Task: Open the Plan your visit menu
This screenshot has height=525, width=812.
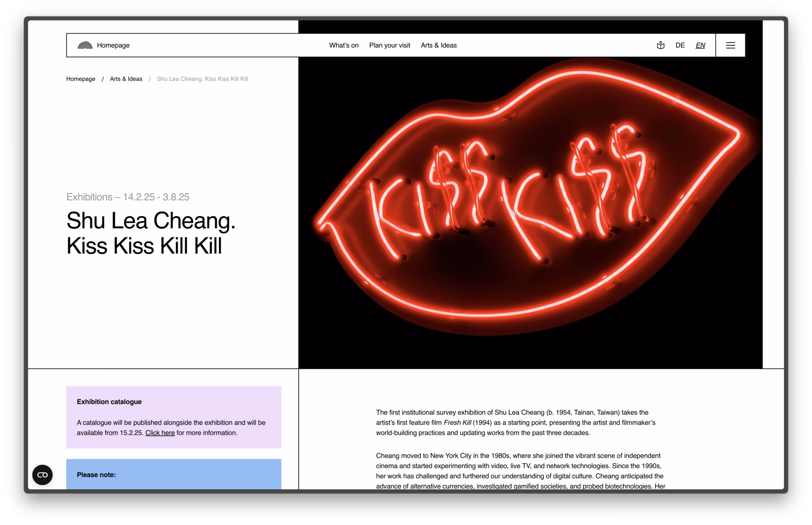Action: (x=390, y=45)
